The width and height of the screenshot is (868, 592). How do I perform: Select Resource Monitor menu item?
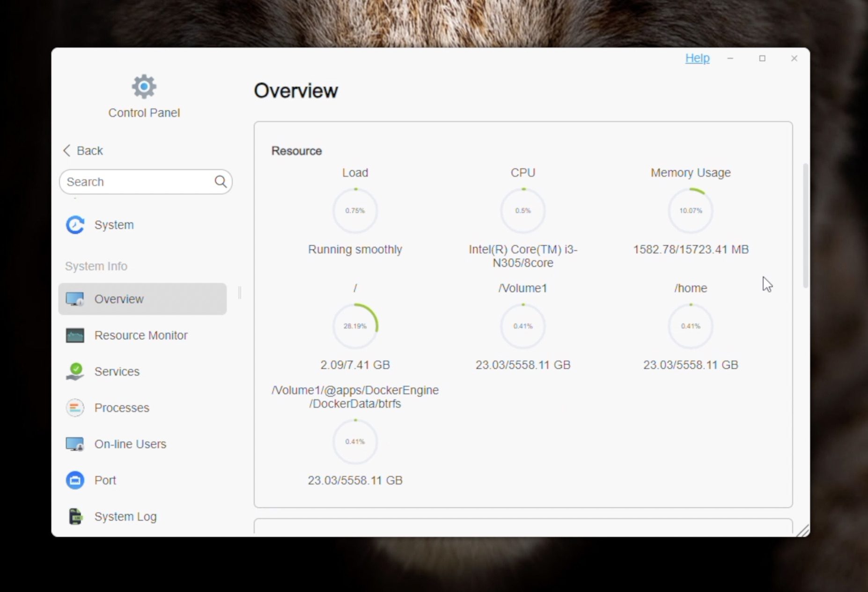(x=141, y=335)
